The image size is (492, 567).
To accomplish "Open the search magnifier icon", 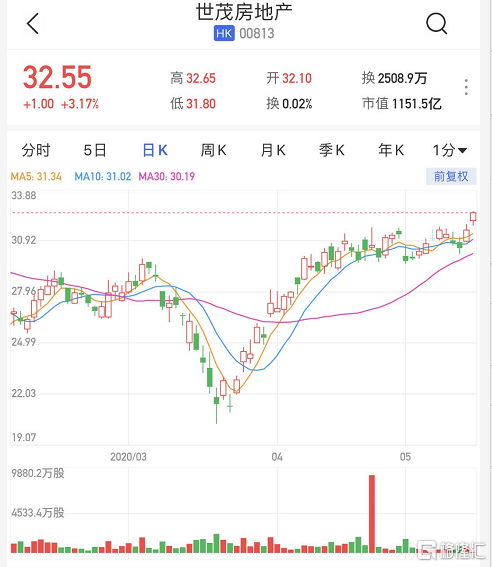I will (436, 24).
